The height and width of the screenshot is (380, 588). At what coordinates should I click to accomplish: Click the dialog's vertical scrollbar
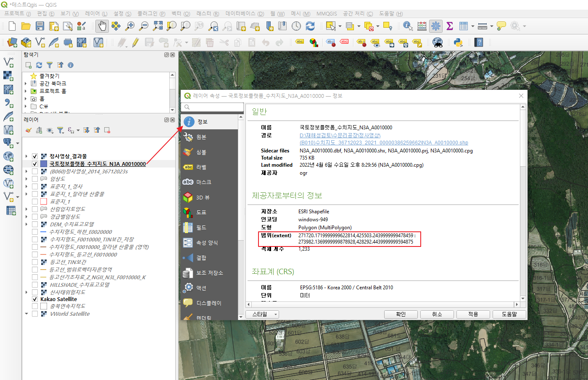click(x=523, y=202)
